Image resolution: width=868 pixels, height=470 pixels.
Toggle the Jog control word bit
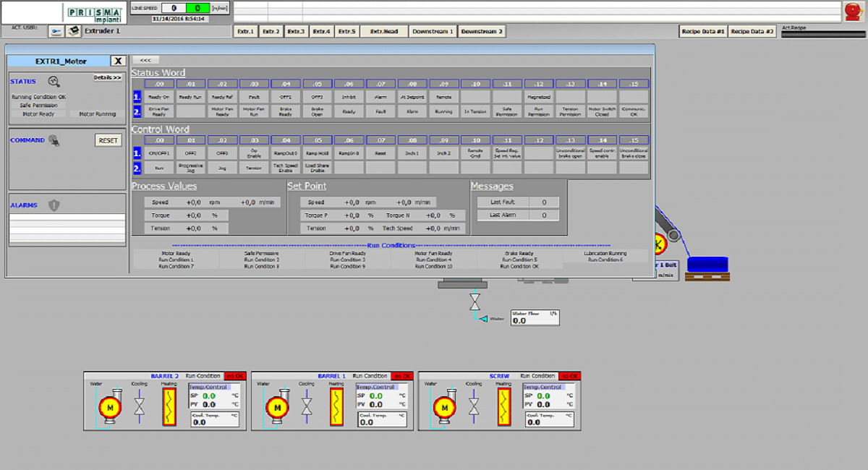click(221, 167)
